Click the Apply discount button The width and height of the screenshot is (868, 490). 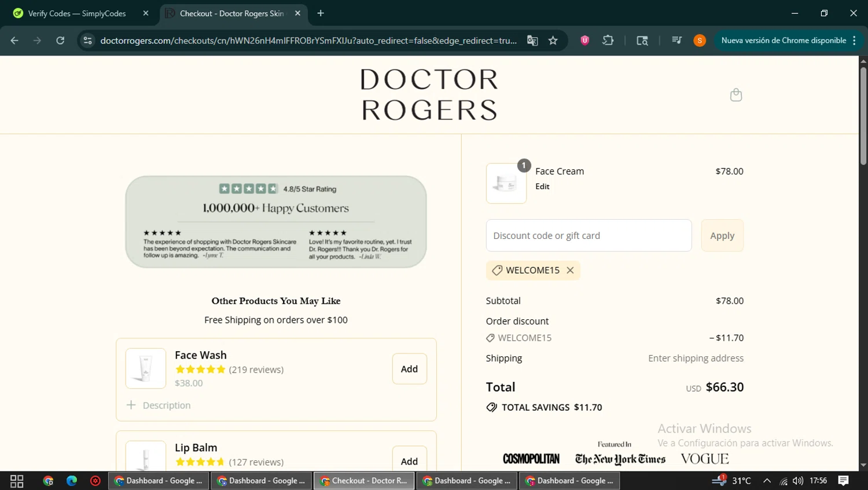(x=722, y=235)
